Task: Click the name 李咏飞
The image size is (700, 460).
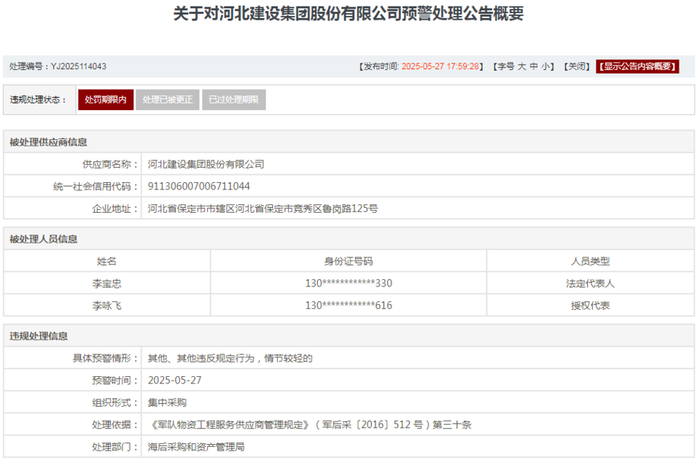Action: (107, 305)
